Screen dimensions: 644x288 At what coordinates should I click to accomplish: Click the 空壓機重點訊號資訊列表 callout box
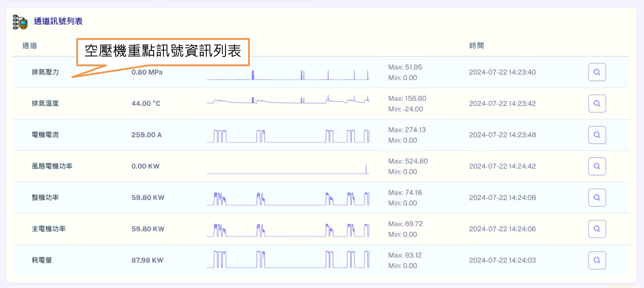pos(163,51)
